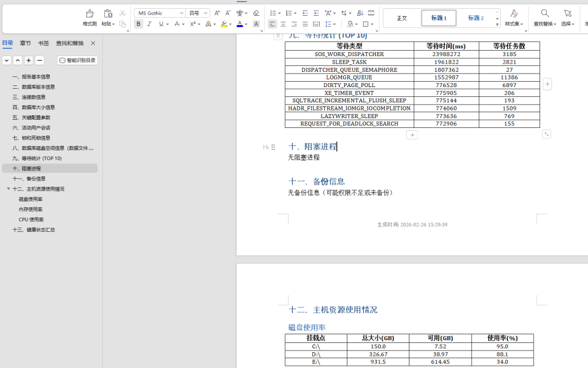Align text left
588x368 pixels.
pyautogui.click(x=272, y=24)
